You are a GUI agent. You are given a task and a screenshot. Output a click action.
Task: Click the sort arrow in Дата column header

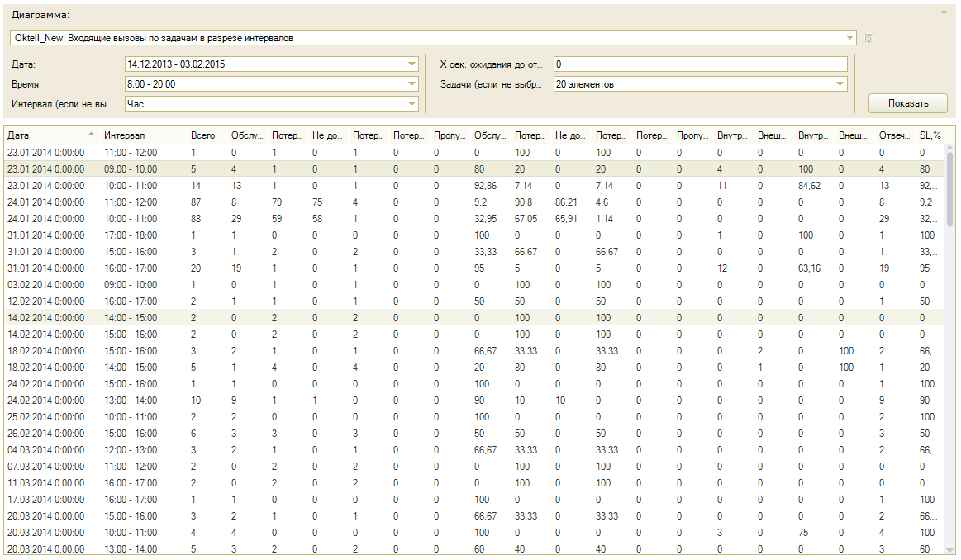(x=91, y=135)
